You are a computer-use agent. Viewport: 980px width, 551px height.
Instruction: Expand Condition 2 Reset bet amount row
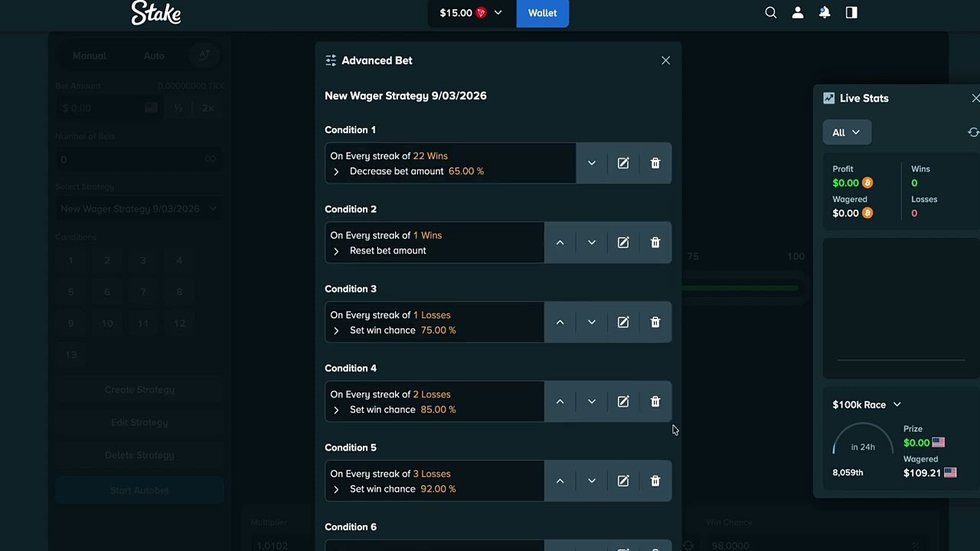pyautogui.click(x=336, y=251)
